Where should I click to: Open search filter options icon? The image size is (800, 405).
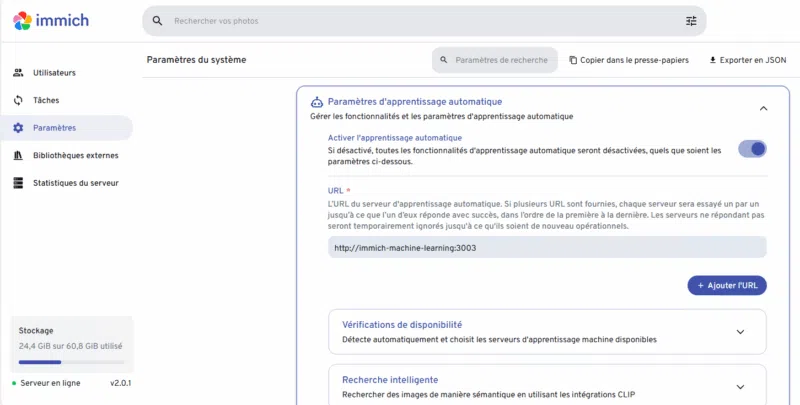(x=691, y=21)
